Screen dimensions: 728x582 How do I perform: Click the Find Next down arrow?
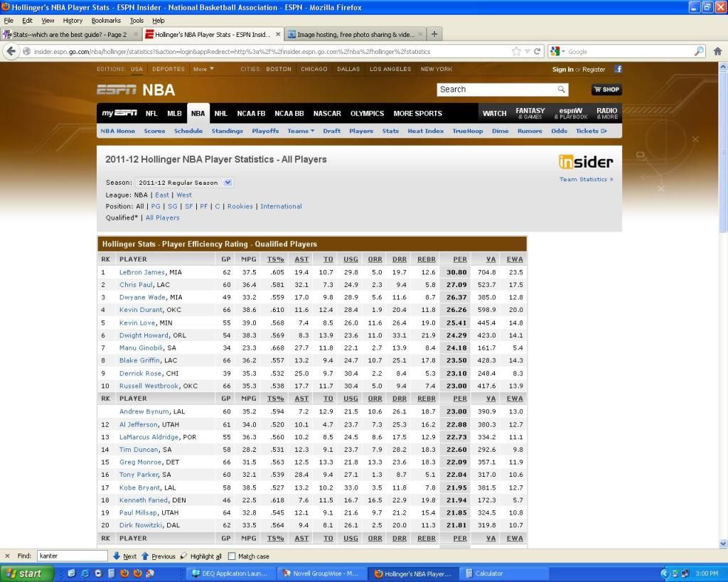tap(117, 556)
